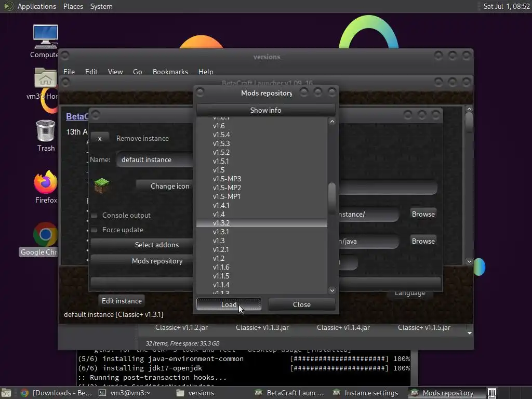The width and height of the screenshot is (532, 399).
Task: Click Browse button next to instance path
Action: tap(423, 214)
